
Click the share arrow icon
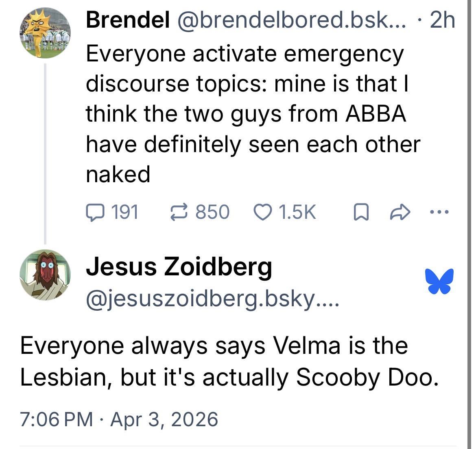click(400, 212)
